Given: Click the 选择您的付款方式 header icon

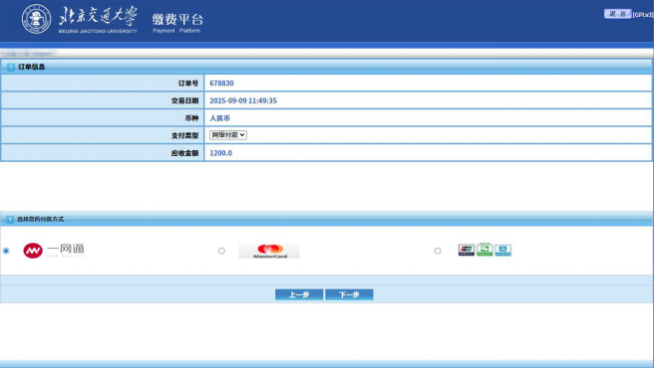Looking at the screenshot, I should 10,219.
